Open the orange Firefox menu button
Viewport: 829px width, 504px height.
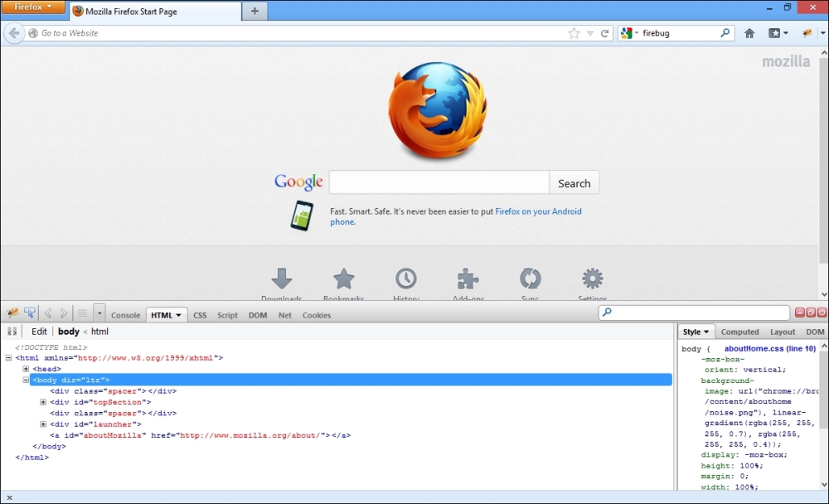pos(33,7)
